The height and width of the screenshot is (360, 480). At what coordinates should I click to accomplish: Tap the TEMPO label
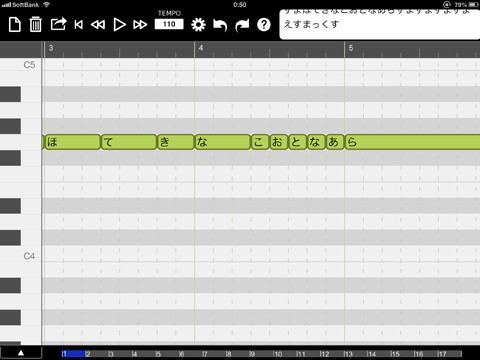pyautogui.click(x=169, y=13)
